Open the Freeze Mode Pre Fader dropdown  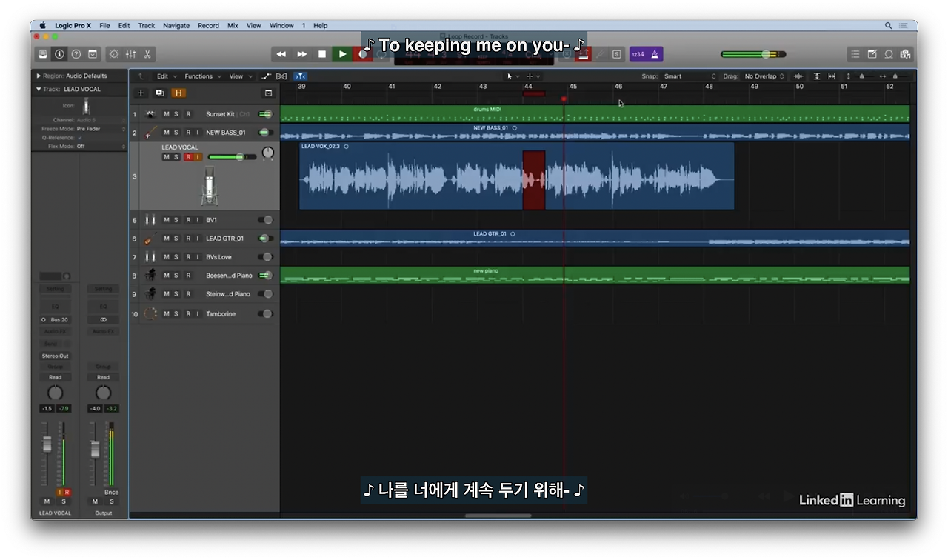point(101,129)
